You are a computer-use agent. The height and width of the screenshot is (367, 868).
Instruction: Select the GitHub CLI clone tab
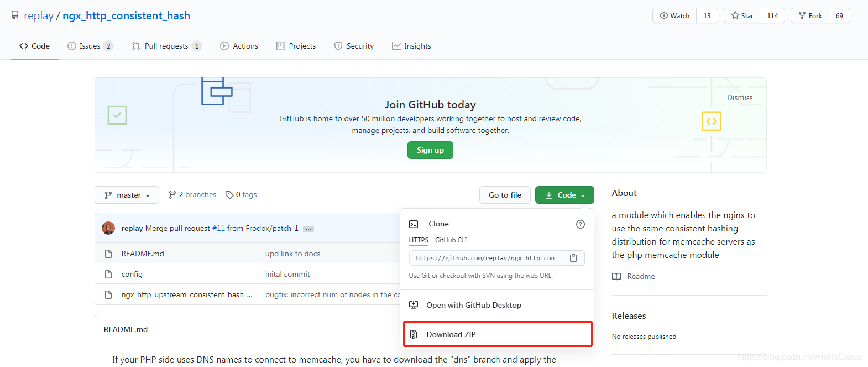[451, 240]
